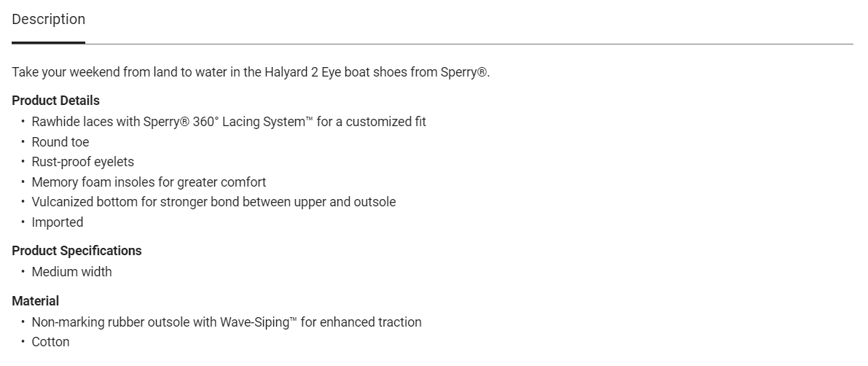The width and height of the screenshot is (868, 366).
Task: Click the bullet dot before Cotton
Action: [x=23, y=342]
